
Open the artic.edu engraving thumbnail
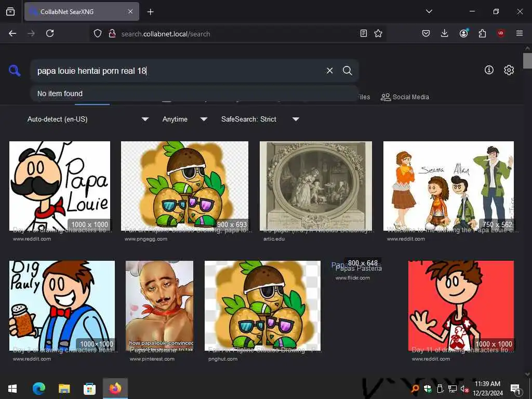[x=315, y=186]
